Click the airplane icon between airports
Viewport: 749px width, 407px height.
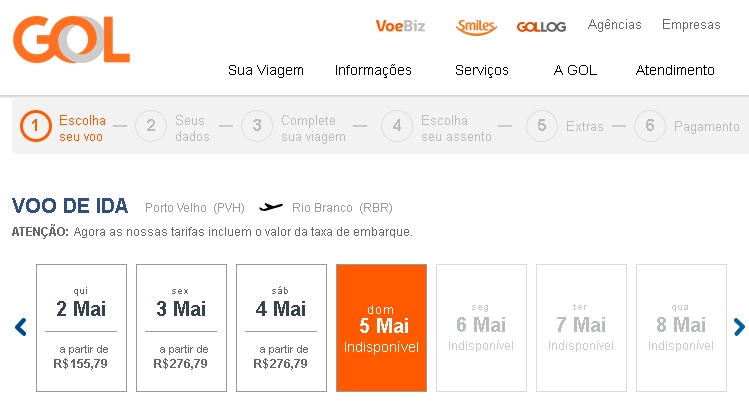270,208
